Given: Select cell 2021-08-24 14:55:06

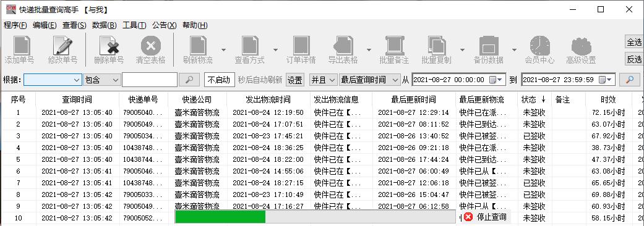Looking at the screenshot, I should [268, 172].
